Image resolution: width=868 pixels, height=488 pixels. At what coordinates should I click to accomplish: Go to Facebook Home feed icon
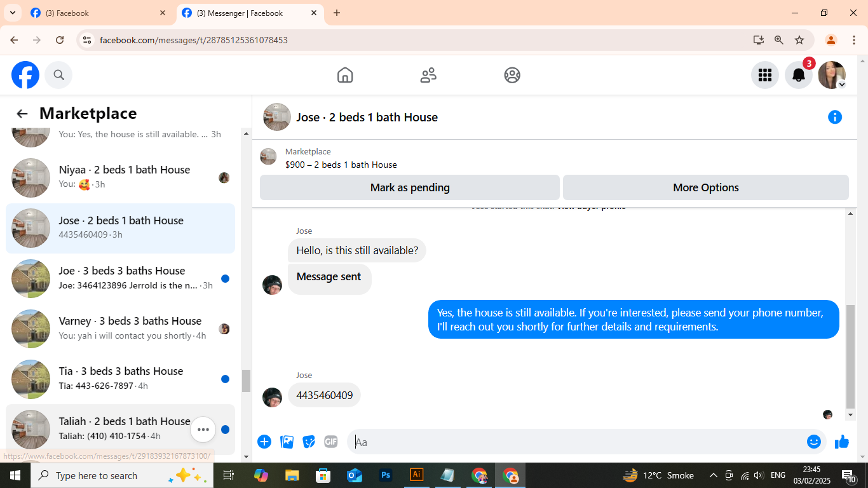[345, 75]
